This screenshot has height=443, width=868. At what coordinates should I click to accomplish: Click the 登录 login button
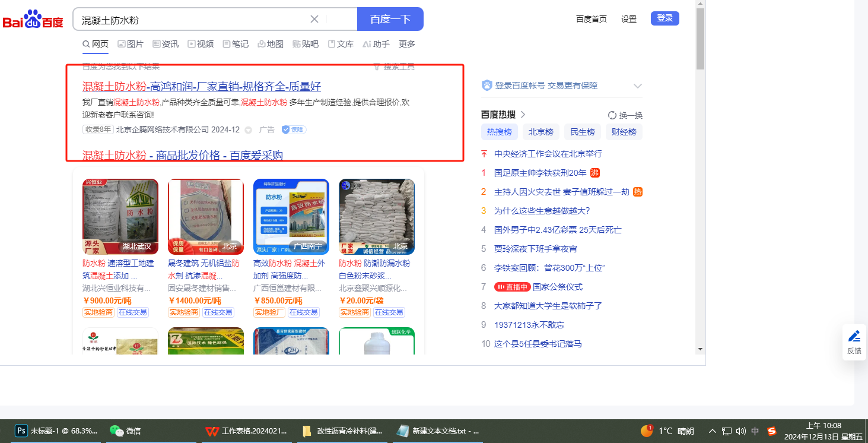pyautogui.click(x=665, y=18)
